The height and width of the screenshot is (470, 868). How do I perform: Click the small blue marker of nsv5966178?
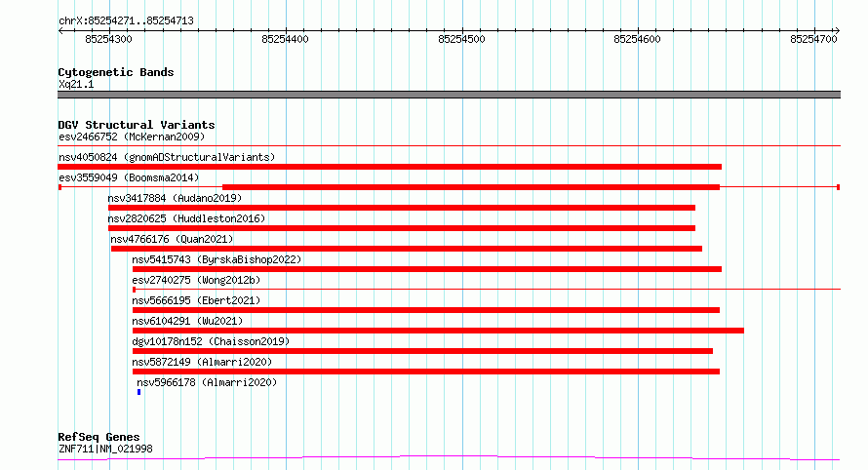[138, 392]
